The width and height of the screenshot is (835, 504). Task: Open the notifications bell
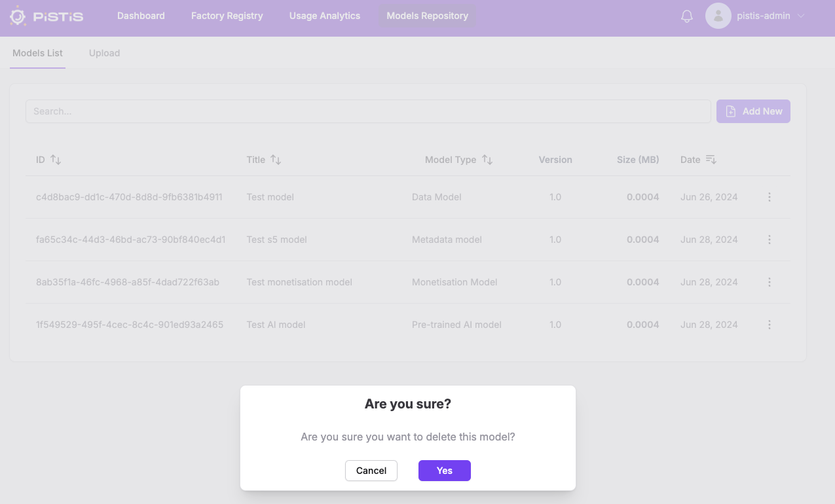687,16
